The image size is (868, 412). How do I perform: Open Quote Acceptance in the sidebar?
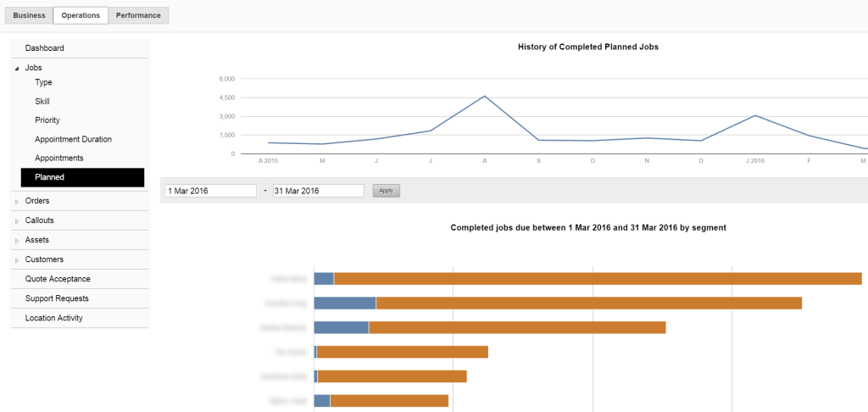pyautogui.click(x=58, y=279)
